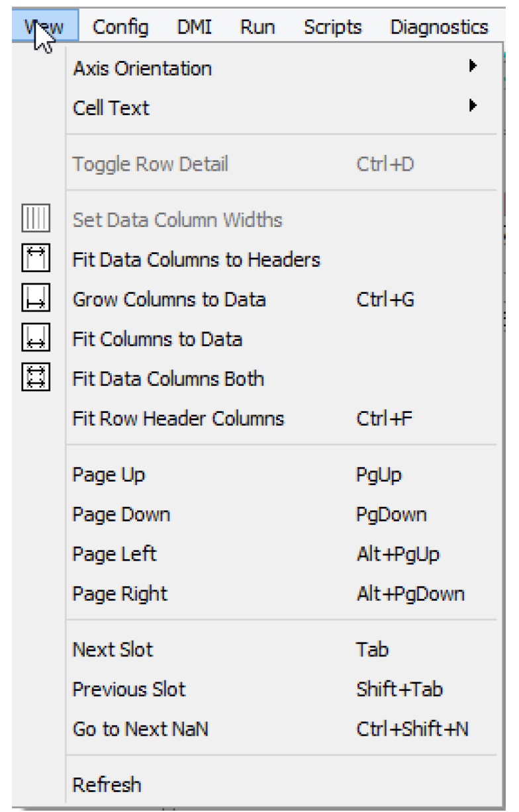Open the Run menu
Screen dimensions: 519x812
[x=258, y=27]
